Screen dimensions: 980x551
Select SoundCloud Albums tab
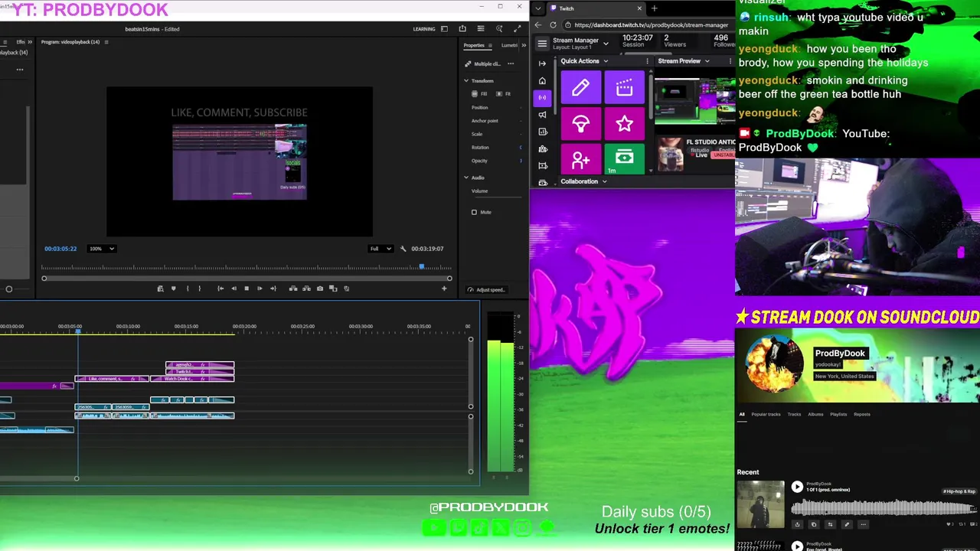pyautogui.click(x=815, y=415)
